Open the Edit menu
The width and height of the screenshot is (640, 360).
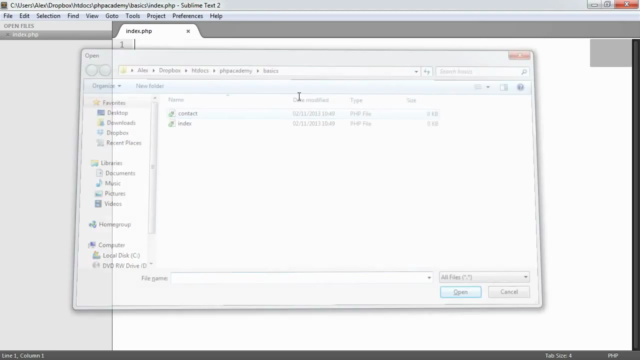coord(24,16)
